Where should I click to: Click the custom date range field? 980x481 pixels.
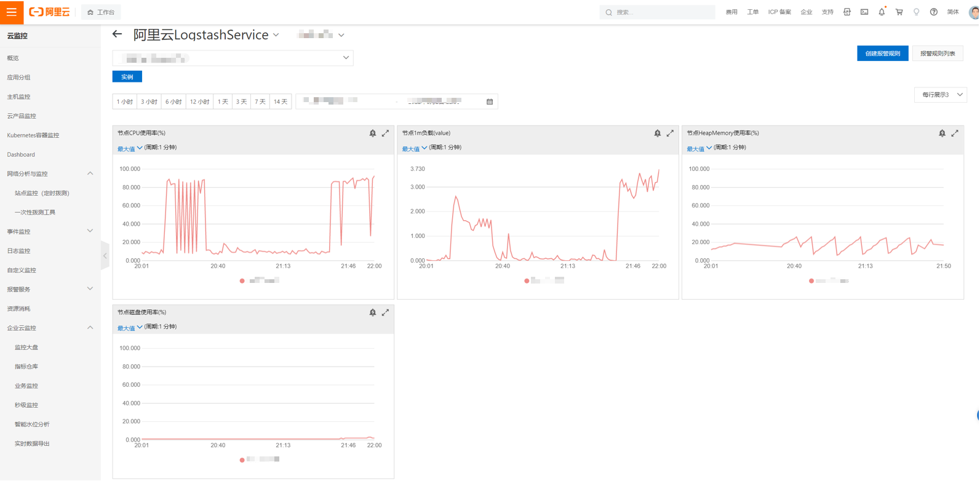point(397,101)
